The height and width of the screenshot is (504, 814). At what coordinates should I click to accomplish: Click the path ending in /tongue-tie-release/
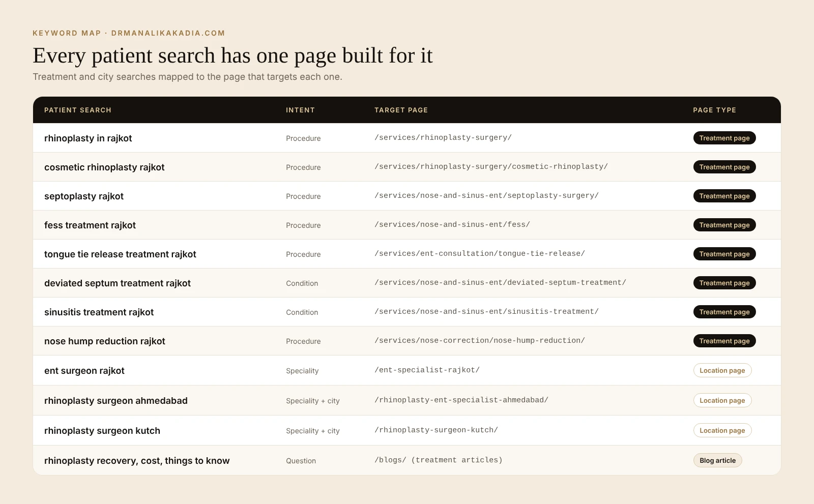tap(480, 253)
